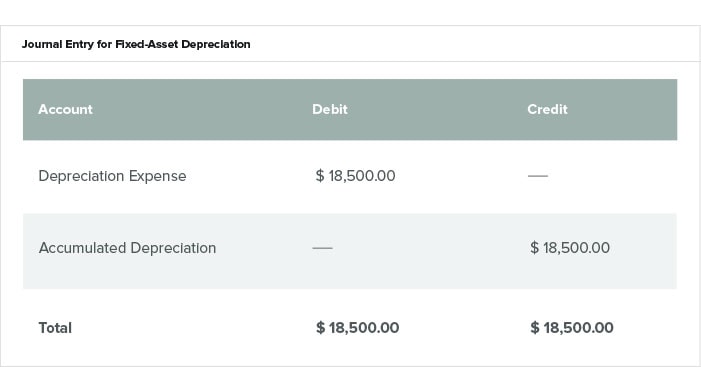
Task: Click the Total row label
Action: [55, 328]
